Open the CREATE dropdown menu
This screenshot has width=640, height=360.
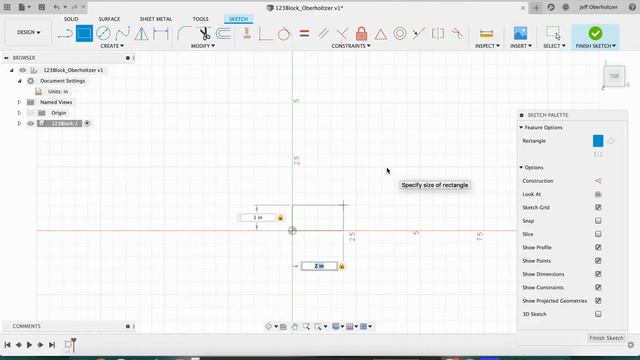(112, 46)
